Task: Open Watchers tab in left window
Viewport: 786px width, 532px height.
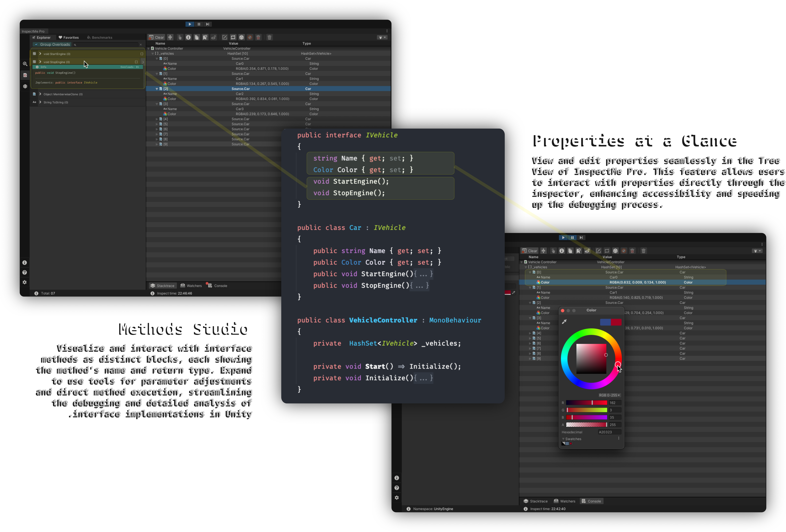Action: pyautogui.click(x=191, y=286)
